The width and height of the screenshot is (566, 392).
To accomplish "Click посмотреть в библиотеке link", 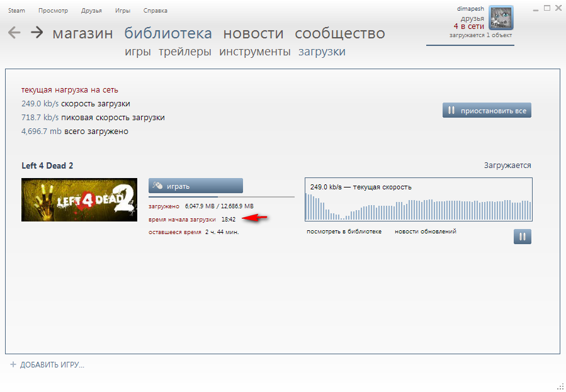I will tap(344, 232).
